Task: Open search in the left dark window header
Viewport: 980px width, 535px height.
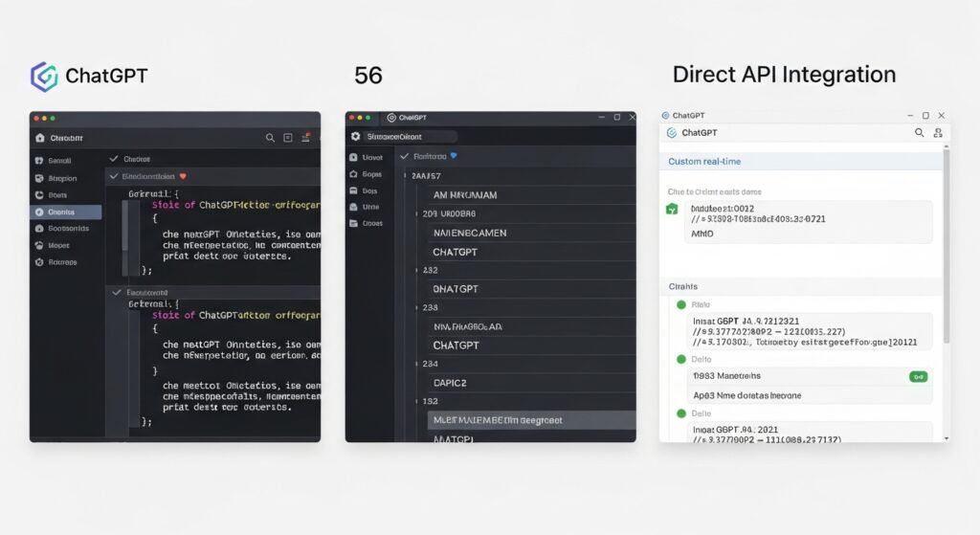Action: [x=270, y=138]
